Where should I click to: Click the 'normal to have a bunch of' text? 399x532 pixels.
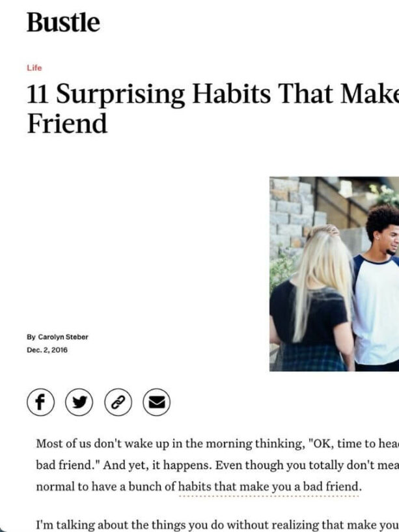click(x=106, y=486)
